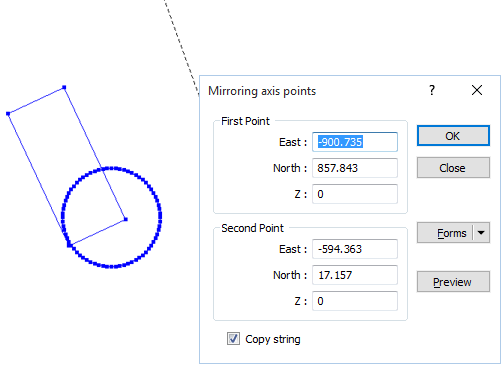Focus the Second Point Z field
This screenshot has width=502, height=365.
(355, 301)
